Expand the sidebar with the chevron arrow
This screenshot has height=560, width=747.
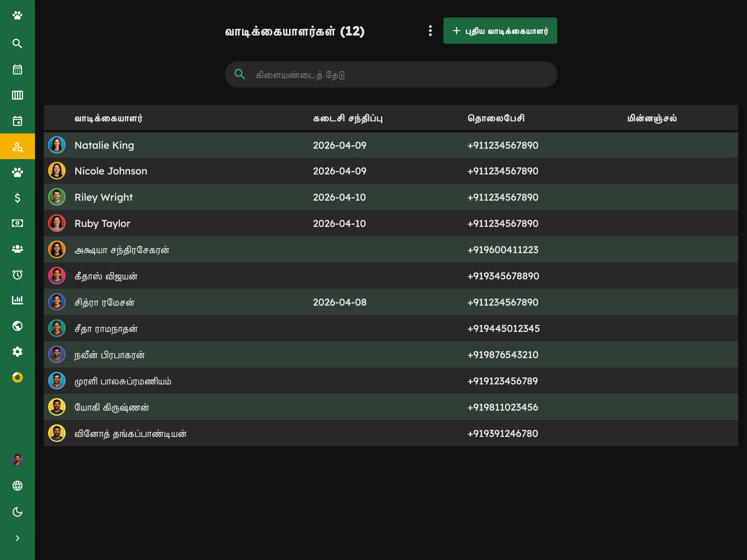click(x=17, y=538)
